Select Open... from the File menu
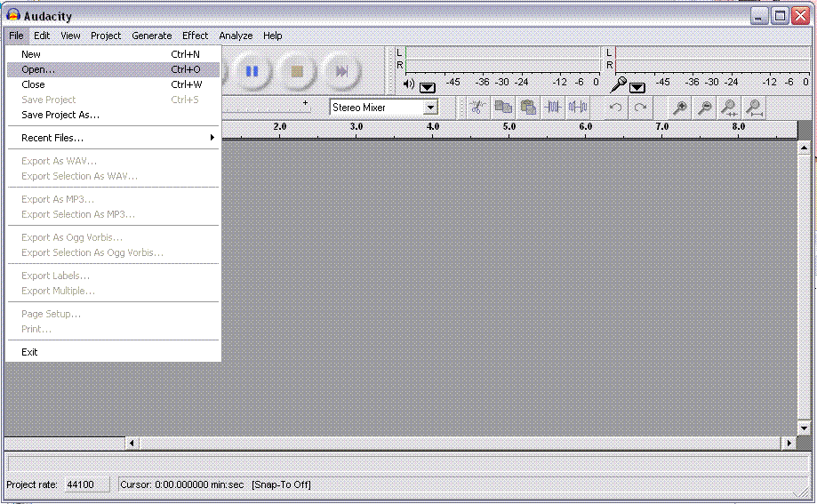This screenshot has height=504, width=817. pos(38,69)
